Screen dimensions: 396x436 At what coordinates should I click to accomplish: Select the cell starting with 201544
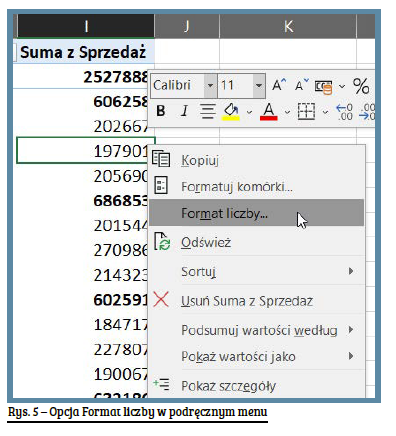pos(81,225)
